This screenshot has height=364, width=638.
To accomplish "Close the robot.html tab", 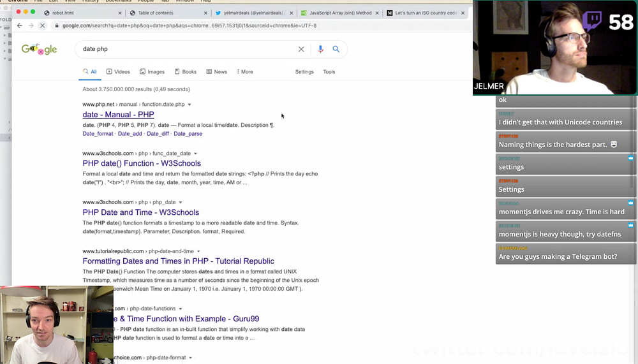I will (x=120, y=13).
